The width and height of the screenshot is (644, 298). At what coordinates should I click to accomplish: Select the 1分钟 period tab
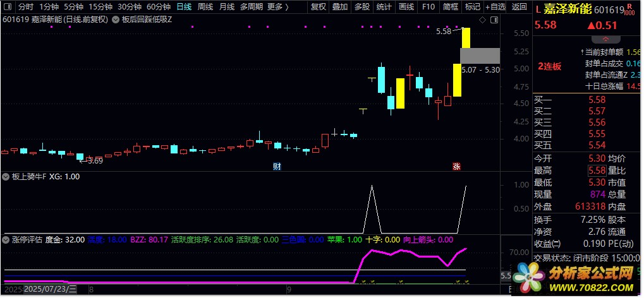click(x=49, y=7)
